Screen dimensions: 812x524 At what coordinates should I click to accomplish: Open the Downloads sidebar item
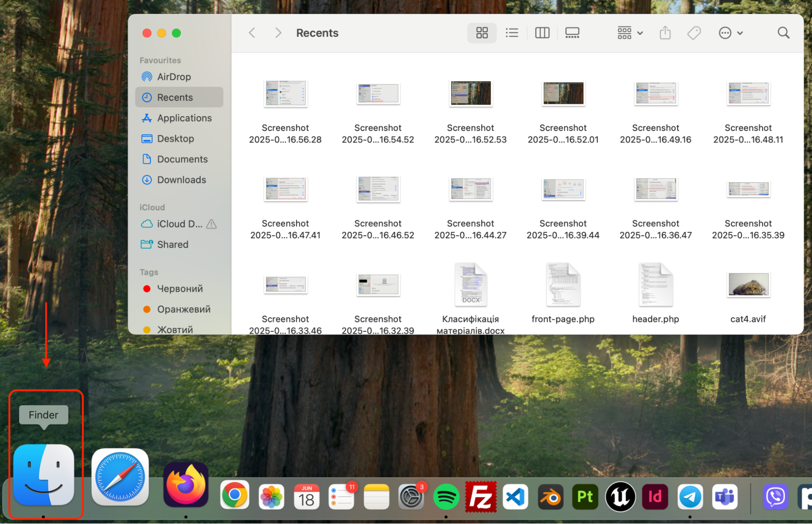(x=181, y=180)
